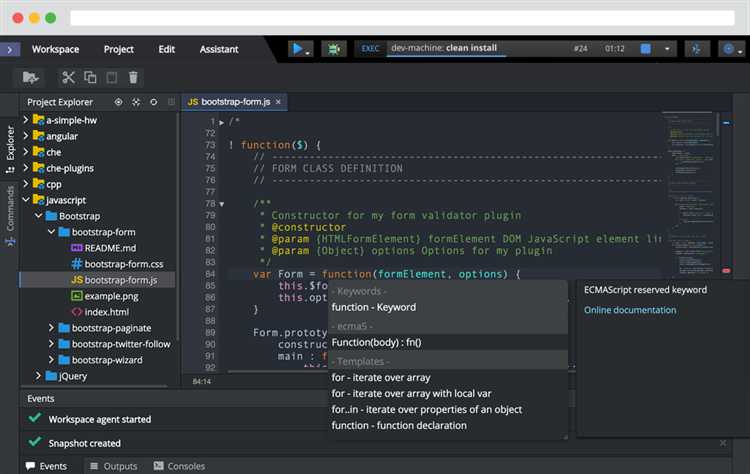Choose 'for..in - iterate over properties' template
750x474 pixels.
[448, 409]
